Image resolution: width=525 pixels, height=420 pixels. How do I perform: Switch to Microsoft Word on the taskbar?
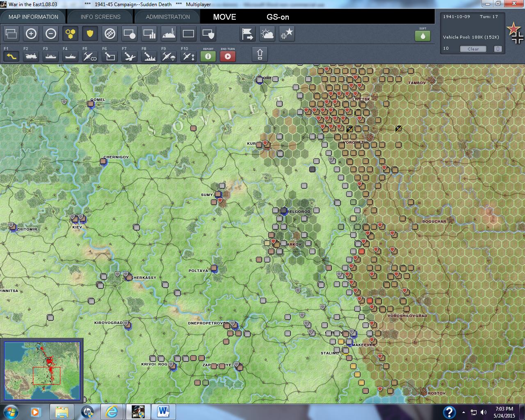(163, 411)
